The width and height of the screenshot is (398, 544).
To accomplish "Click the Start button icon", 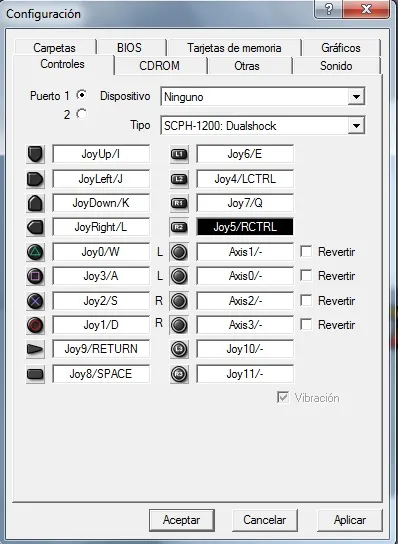I will click(35, 349).
